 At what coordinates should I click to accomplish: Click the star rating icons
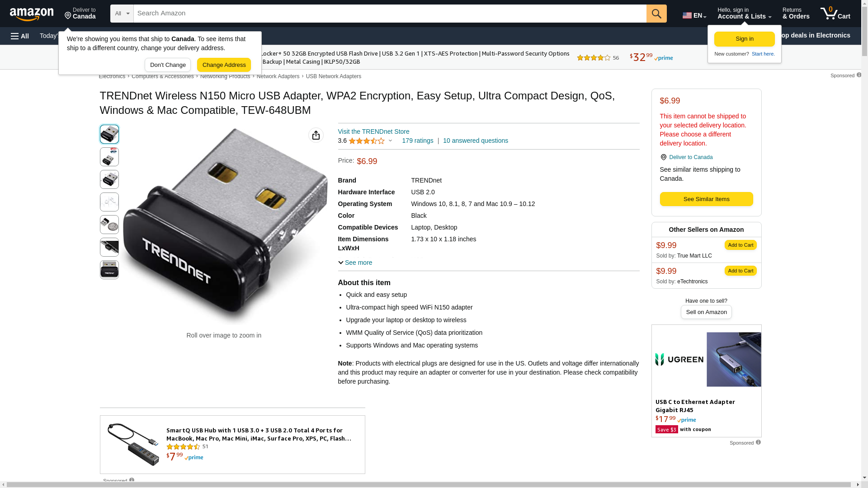366,141
